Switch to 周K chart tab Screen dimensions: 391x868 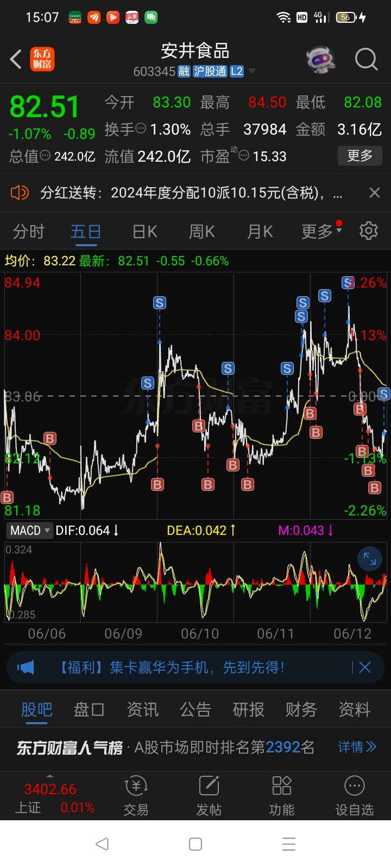(202, 232)
